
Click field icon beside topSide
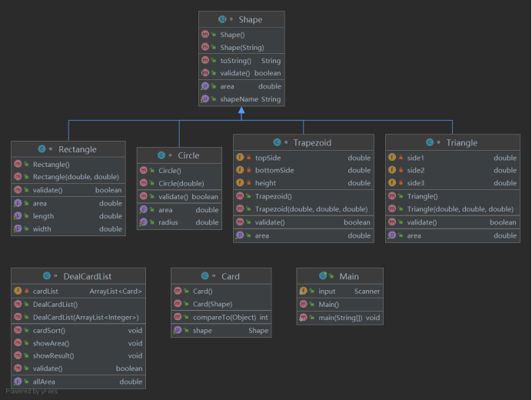(240, 157)
